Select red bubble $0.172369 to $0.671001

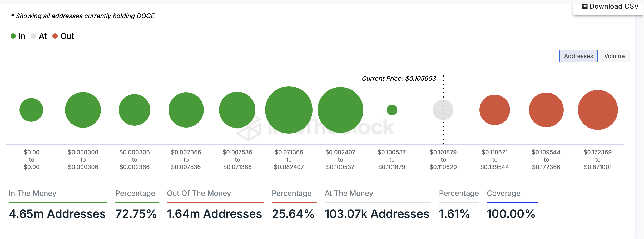[x=598, y=110]
